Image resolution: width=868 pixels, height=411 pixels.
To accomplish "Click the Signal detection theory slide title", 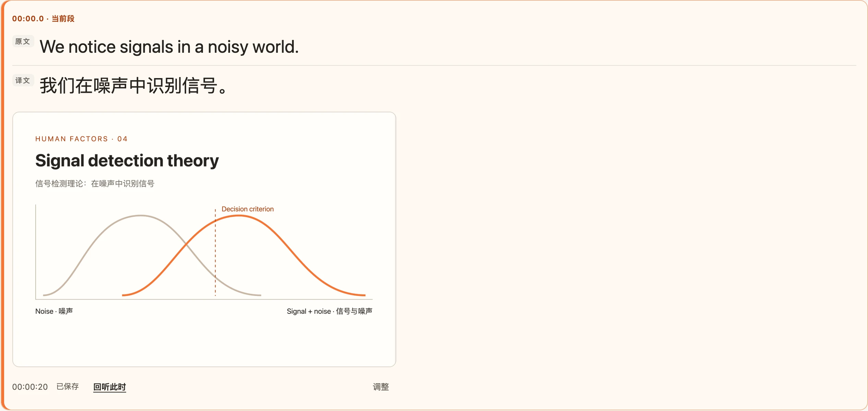I will coord(127,161).
